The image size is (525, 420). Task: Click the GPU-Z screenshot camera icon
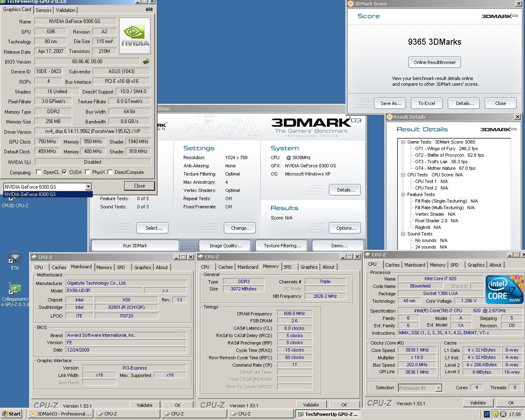(x=149, y=9)
